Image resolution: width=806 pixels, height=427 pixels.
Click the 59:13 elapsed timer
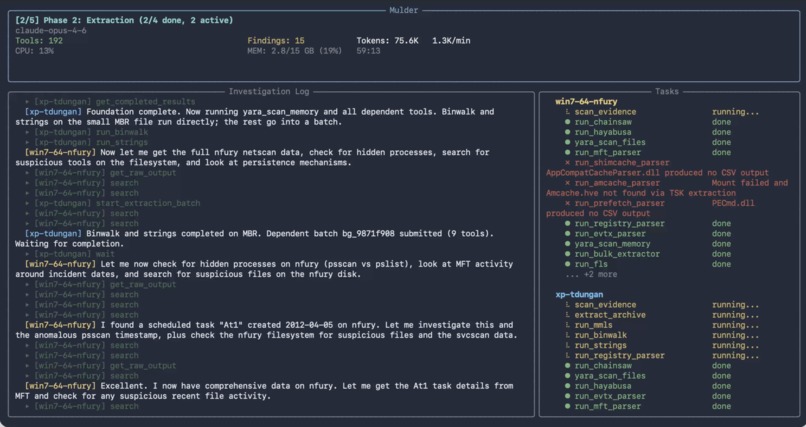[x=369, y=51]
